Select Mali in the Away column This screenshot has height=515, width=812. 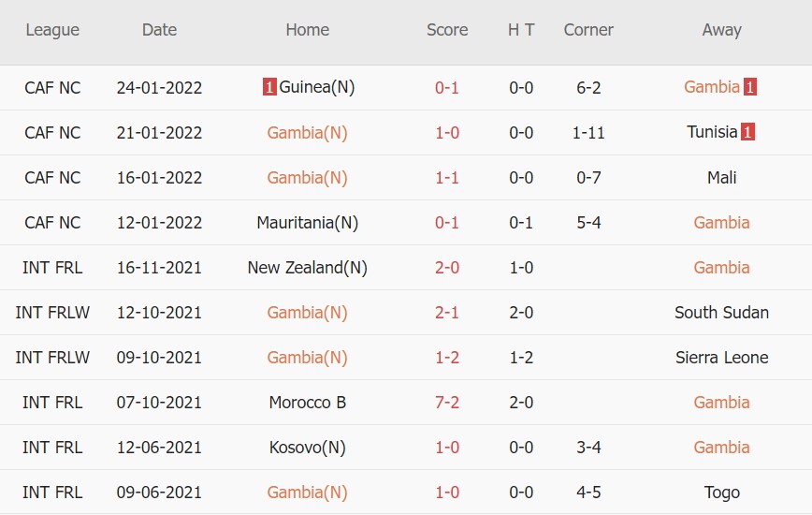(721, 178)
